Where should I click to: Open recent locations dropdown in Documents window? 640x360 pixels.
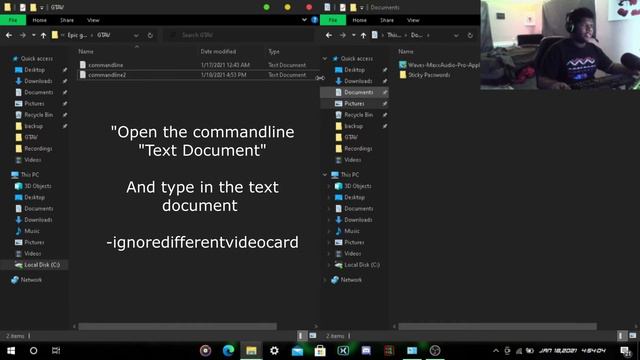[x=353, y=36]
